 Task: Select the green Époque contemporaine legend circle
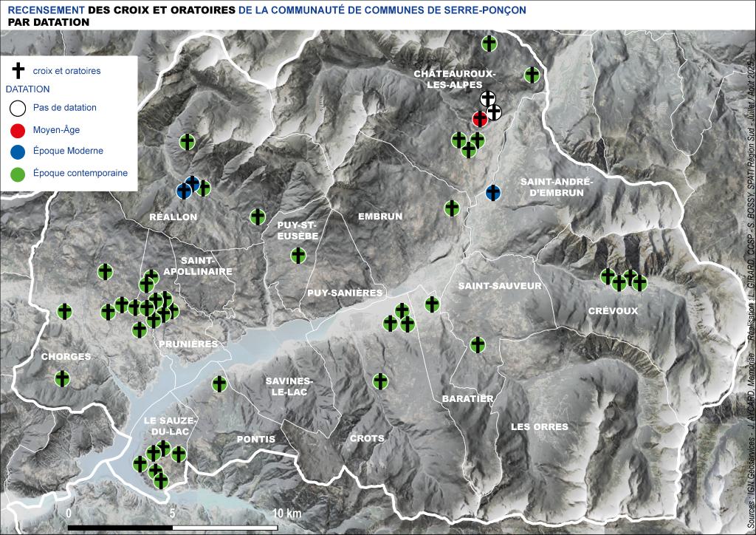[x=18, y=173]
